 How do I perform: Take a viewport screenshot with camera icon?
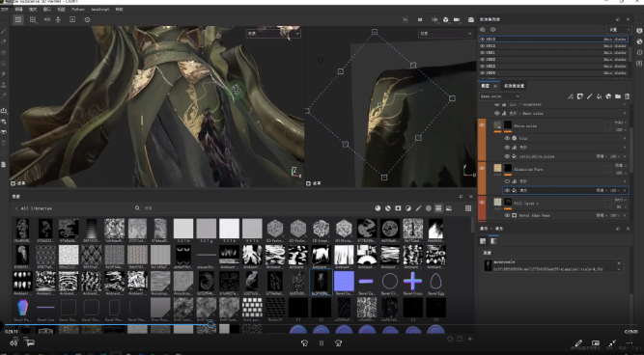[x=470, y=19]
